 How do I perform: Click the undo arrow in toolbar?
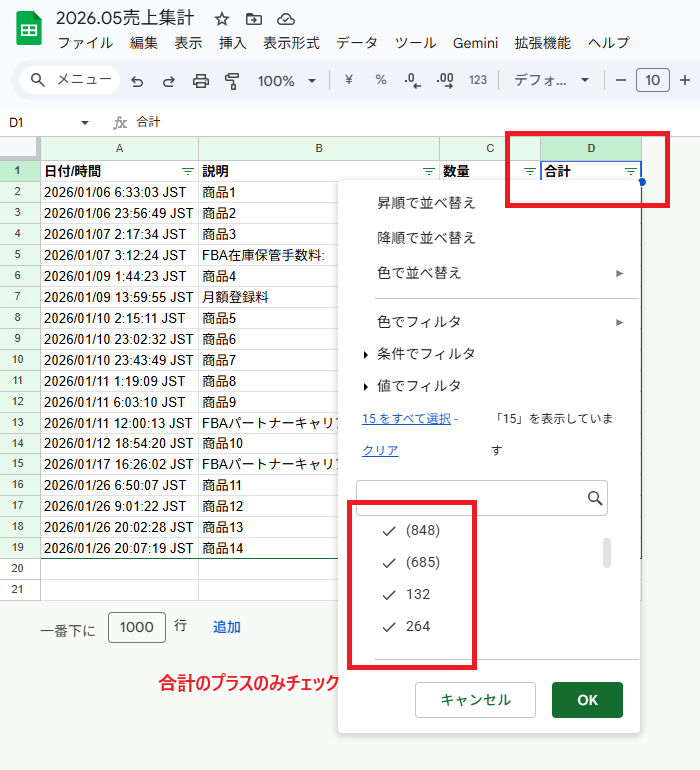coord(137,81)
